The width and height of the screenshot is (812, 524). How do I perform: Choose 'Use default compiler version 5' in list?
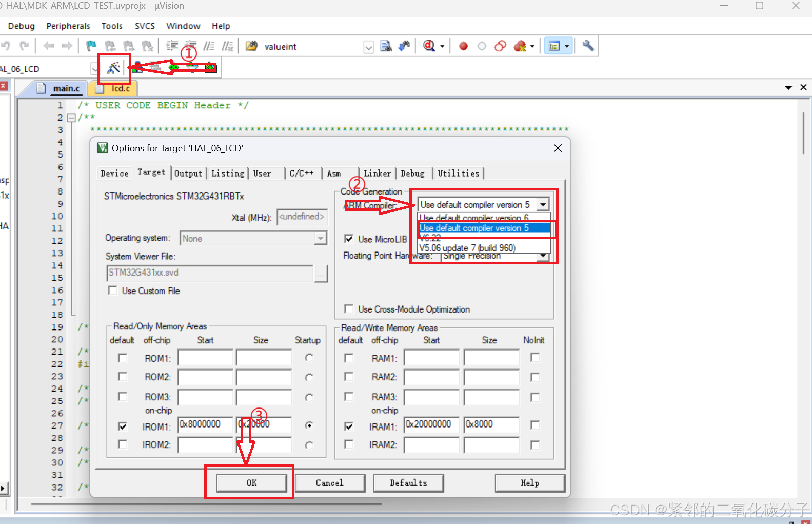coord(484,228)
